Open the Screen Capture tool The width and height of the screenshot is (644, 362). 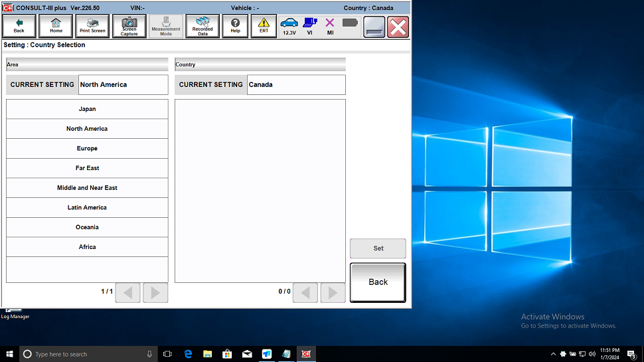tap(129, 27)
